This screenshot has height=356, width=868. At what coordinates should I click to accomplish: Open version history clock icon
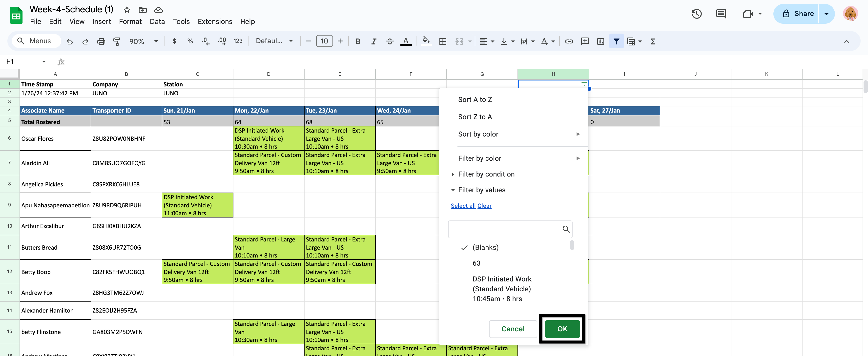point(697,14)
